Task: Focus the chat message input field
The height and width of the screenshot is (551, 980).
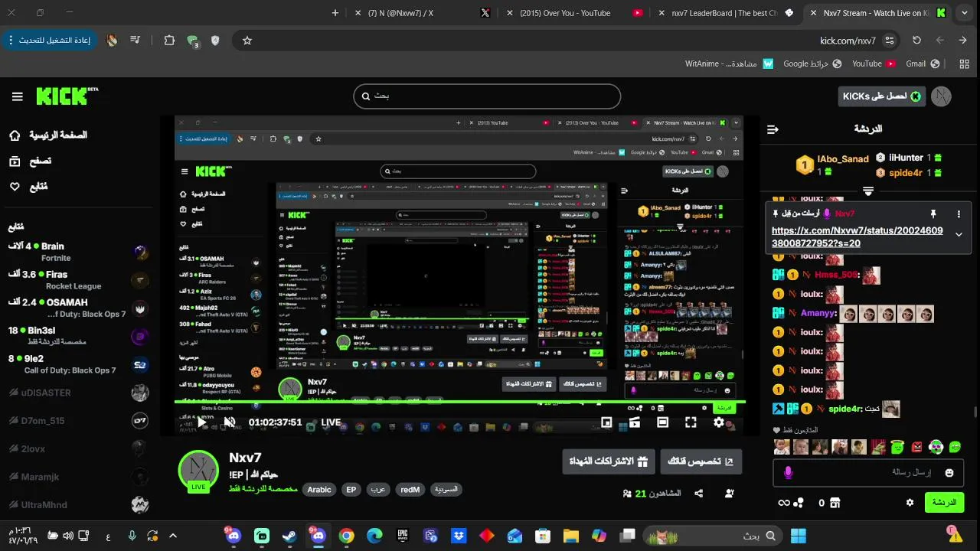Action: (x=868, y=473)
